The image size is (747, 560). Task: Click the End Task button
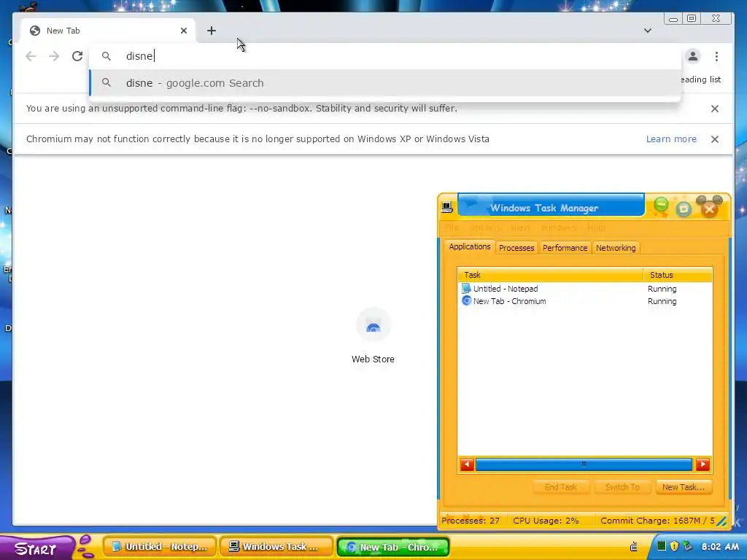coord(561,486)
